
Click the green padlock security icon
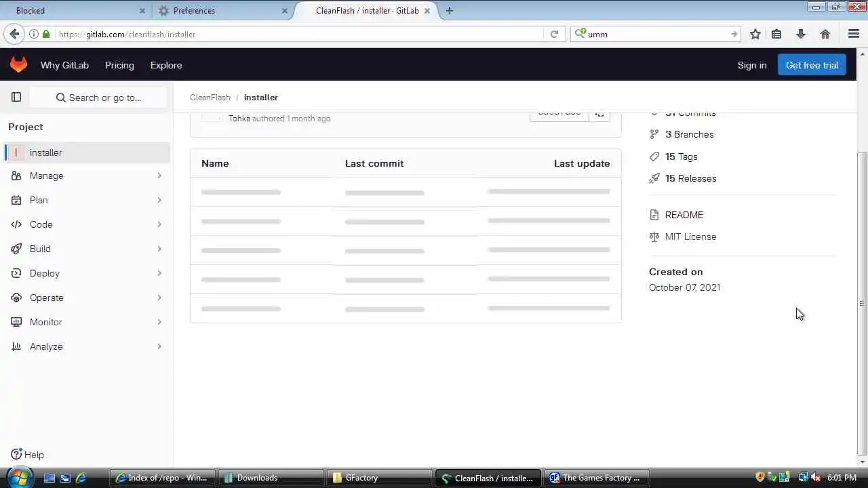click(46, 34)
